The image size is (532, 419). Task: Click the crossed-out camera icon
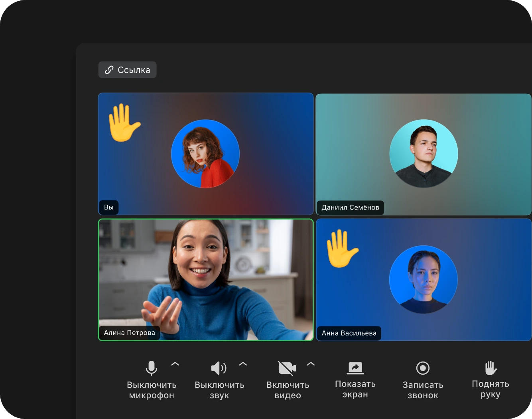pyautogui.click(x=287, y=368)
